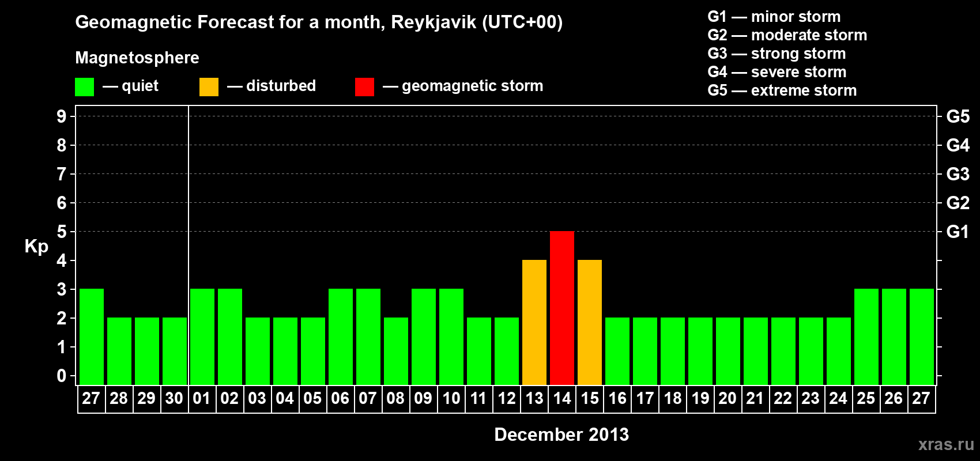Click the red geomagnetic storm legend swatch

(x=364, y=87)
